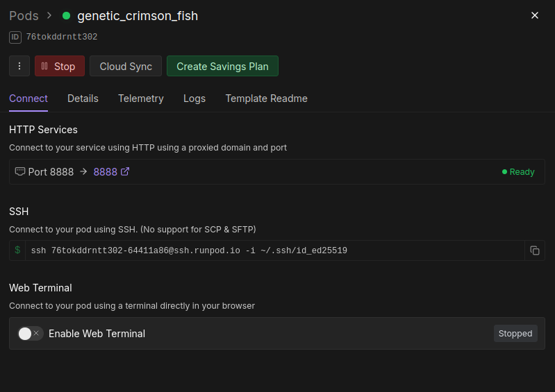The height and width of the screenshot is (392, 555).
Task: Click the ID badge icon
Action: coord(15,37)
